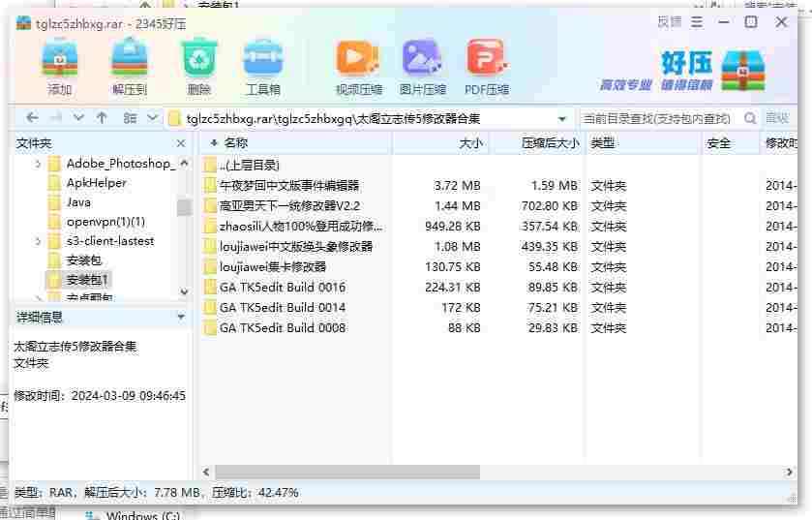Go up one directory with up arrow

[102, 118]
